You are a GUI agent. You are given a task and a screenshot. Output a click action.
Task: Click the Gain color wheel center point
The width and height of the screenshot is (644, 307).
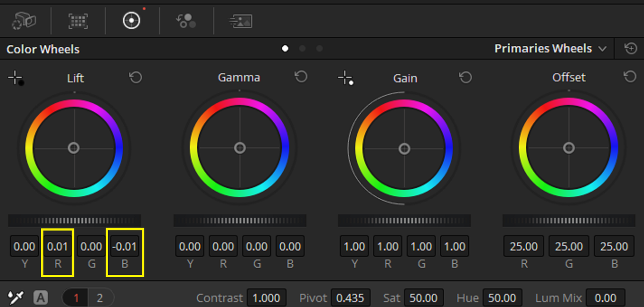point(404,149)
